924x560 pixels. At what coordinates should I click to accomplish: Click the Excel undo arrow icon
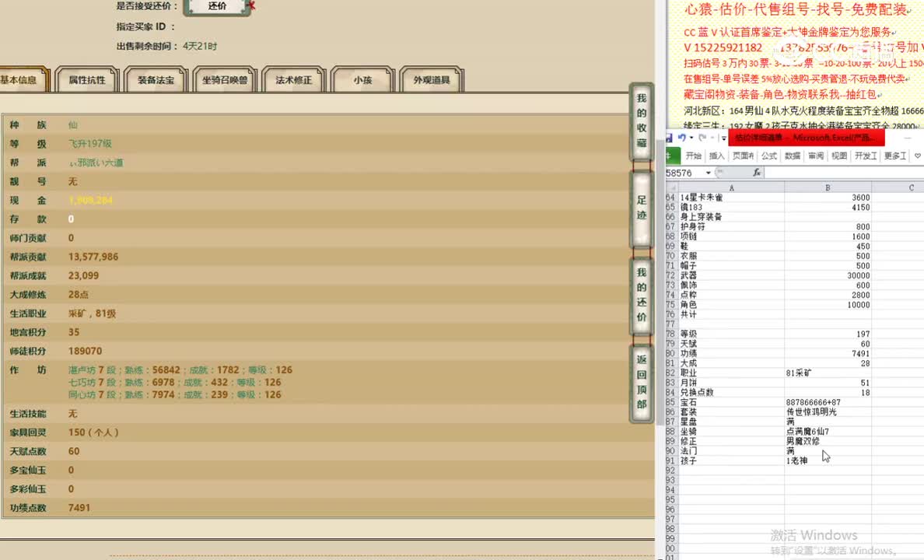click(x=682, y=138)
